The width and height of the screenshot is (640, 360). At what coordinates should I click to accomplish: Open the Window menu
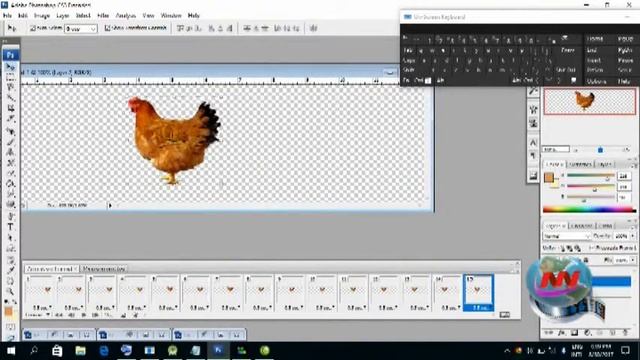[x=171, y=16]
